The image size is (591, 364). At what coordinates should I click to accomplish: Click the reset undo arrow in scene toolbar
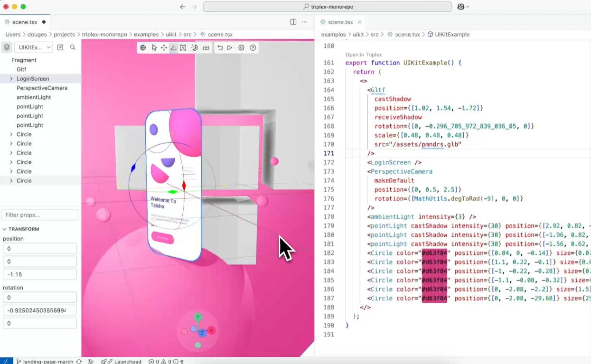click(220, 47)
